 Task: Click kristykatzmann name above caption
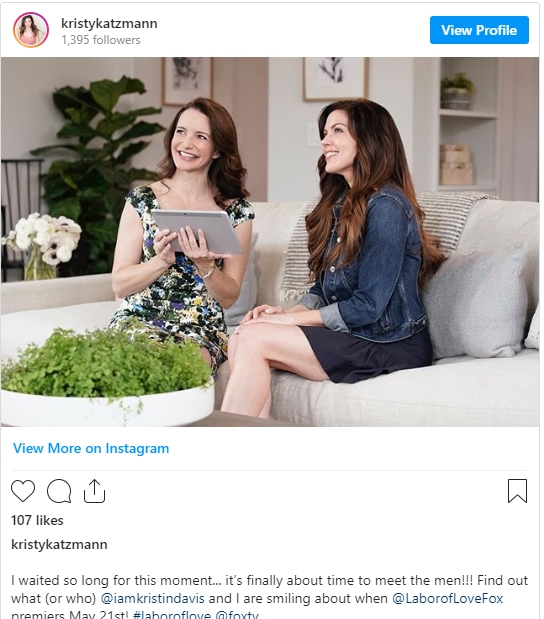[59, 544]
